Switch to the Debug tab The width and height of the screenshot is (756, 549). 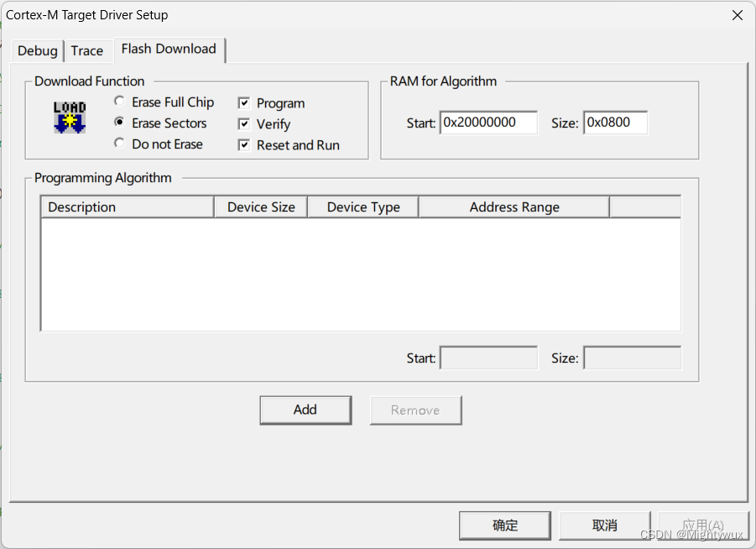pos(37,50)
